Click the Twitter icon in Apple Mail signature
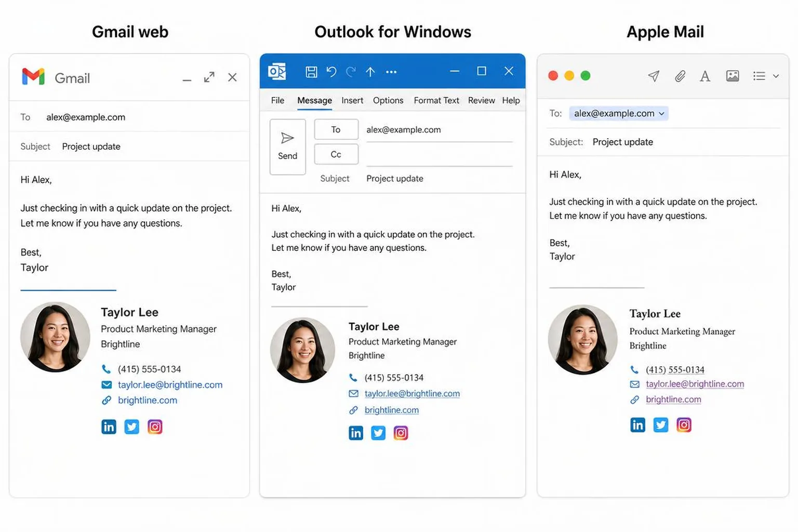798x532 pixels. (x=661, y=425)
